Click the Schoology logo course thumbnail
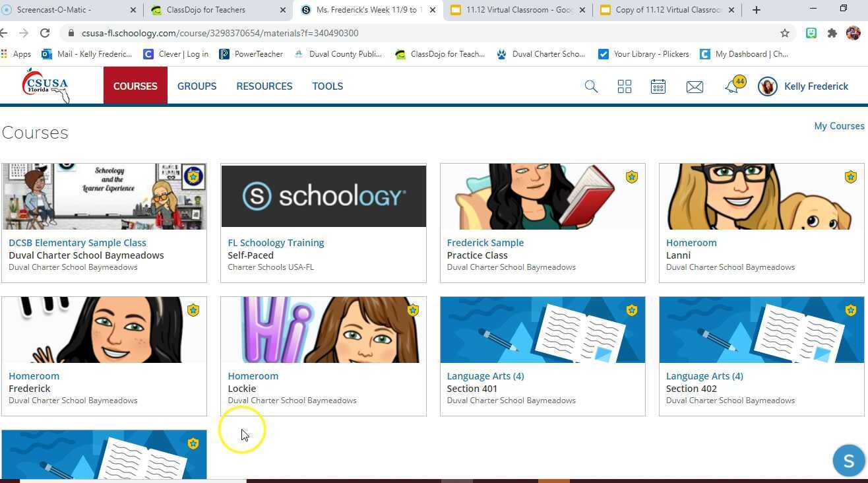This screenshot has width=868, height=483. pos(324,197)
